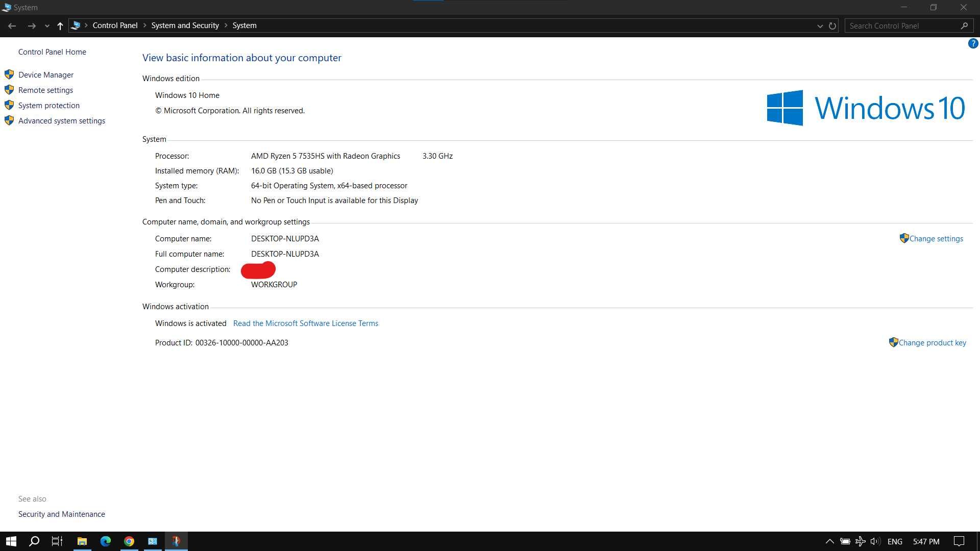Screen dimensions: 980x551
Task: Click the Computer name DESKTOP-NLUPD3A value
Action: [285, 239]
